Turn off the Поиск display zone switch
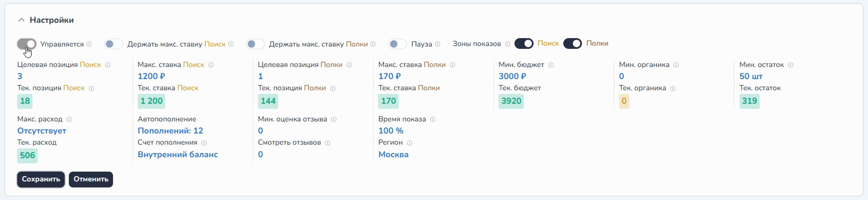The image size is (868, 200). pyautogui.click(x=524, y=44)
